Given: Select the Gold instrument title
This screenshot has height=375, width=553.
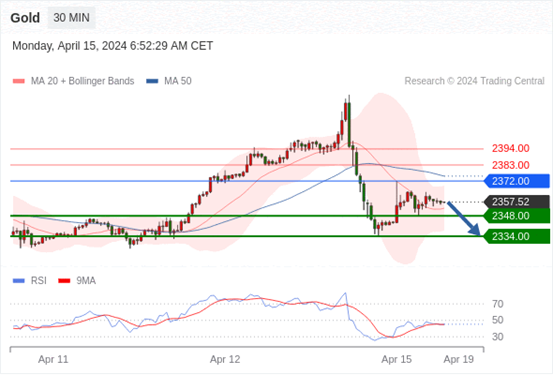Looking at the screenshot, I should pos(25,18).
